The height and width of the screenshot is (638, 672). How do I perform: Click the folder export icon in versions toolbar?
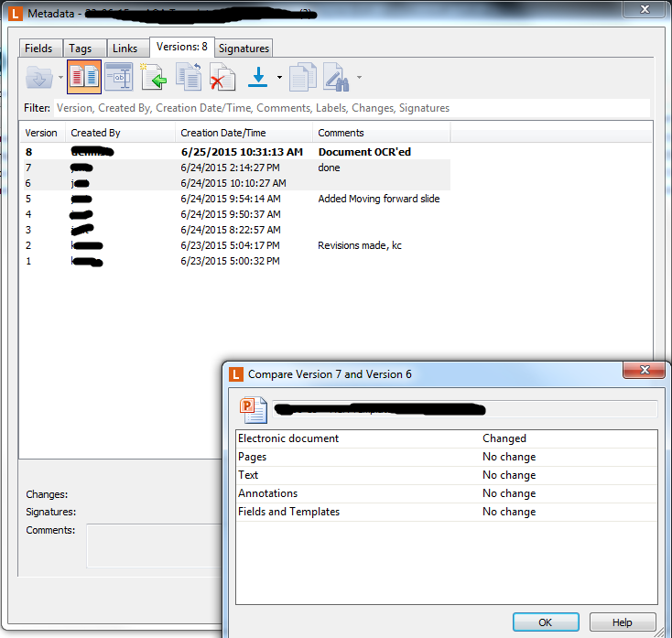tap(39, 78)
